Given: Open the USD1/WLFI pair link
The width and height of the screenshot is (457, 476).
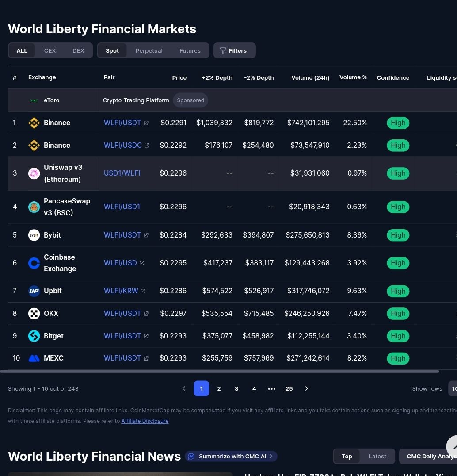Looking at the screenshot, I should (x=122, y=173).
